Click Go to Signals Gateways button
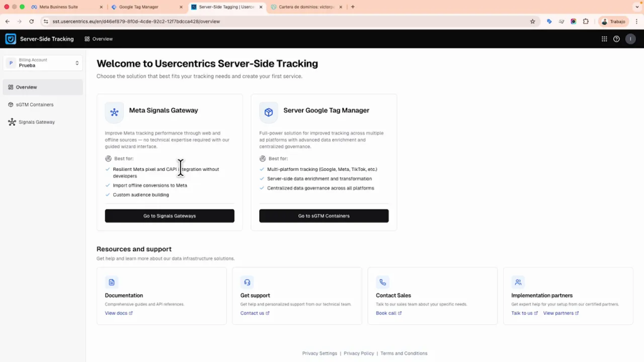 (x=170, y=216)
